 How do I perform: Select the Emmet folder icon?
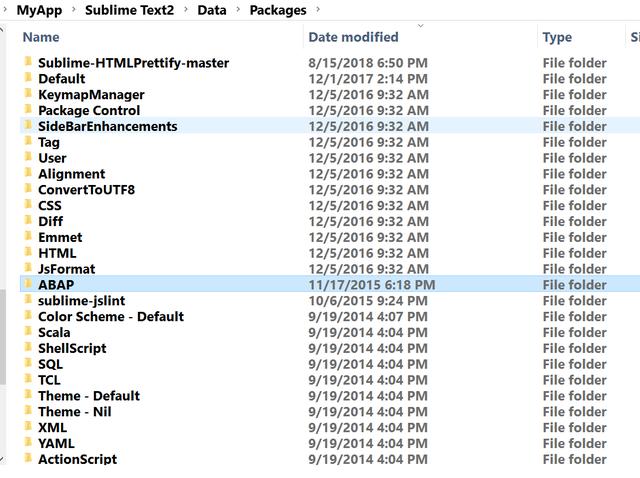[28, 236]
